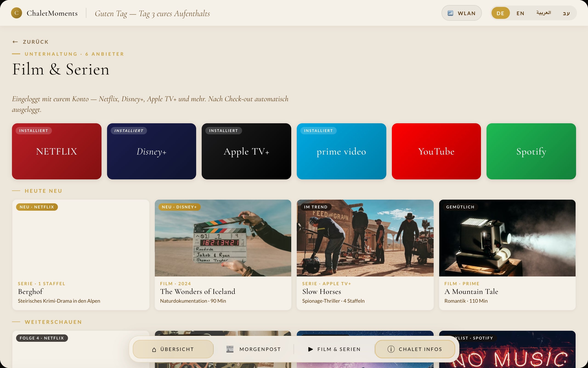Image resolution: width=588 pixels, height=368 pixels.
Task: Click the label FILM · PRIME
Action: 462,284
